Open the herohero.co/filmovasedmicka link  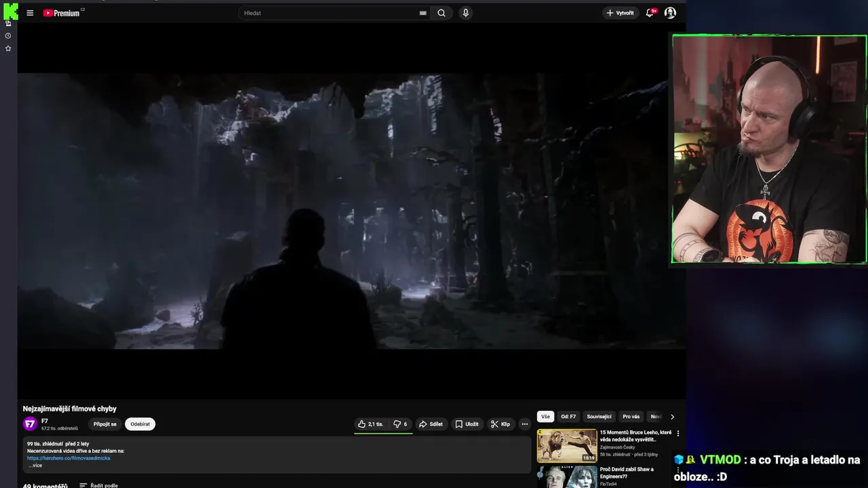pyautogui.click(x=68, y=458)
